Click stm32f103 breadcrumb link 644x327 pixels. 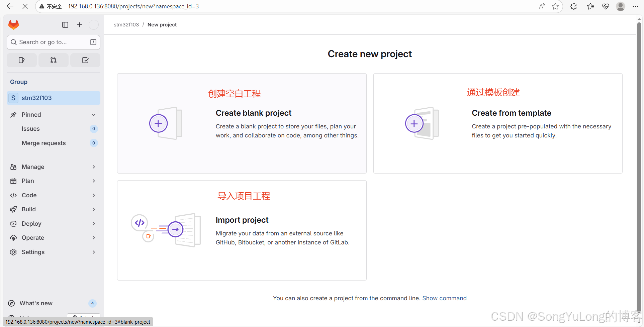click(x=126, y=25)
